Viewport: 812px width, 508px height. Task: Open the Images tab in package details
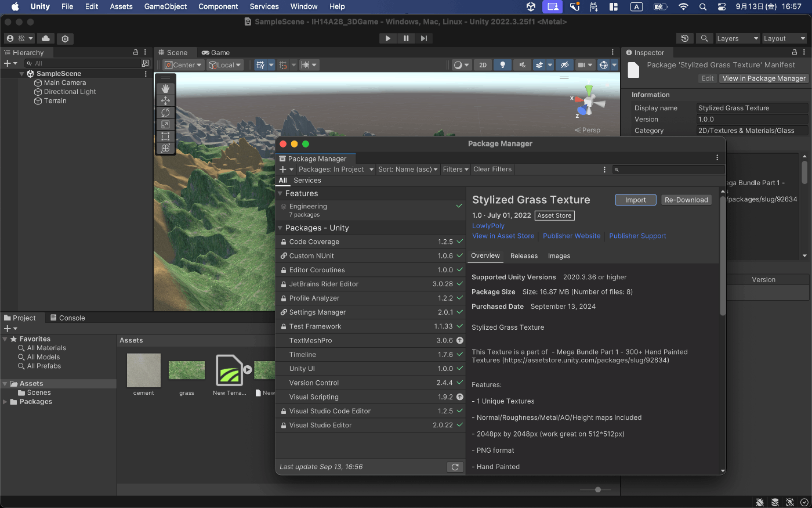click(x=559, y=256)
